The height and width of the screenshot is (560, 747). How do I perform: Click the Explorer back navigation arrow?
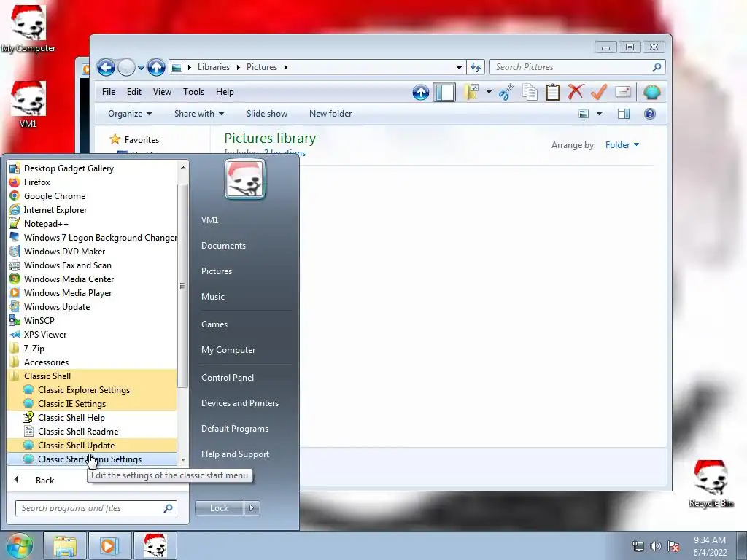coord(107,67)
